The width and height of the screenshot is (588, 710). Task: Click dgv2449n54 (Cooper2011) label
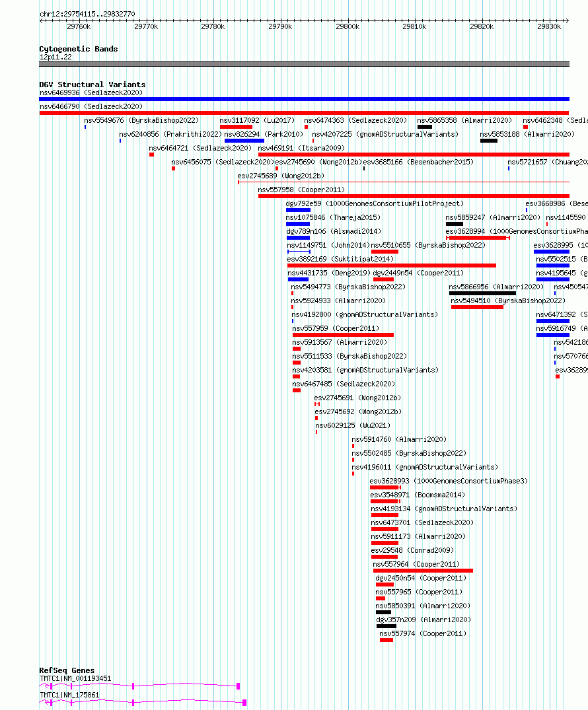(x=418, y=273)
